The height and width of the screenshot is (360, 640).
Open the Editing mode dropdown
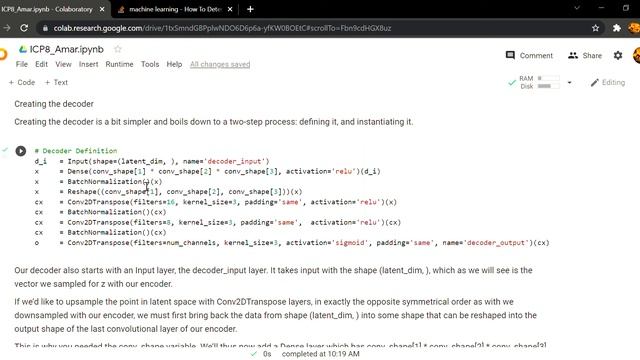(608, 82)
